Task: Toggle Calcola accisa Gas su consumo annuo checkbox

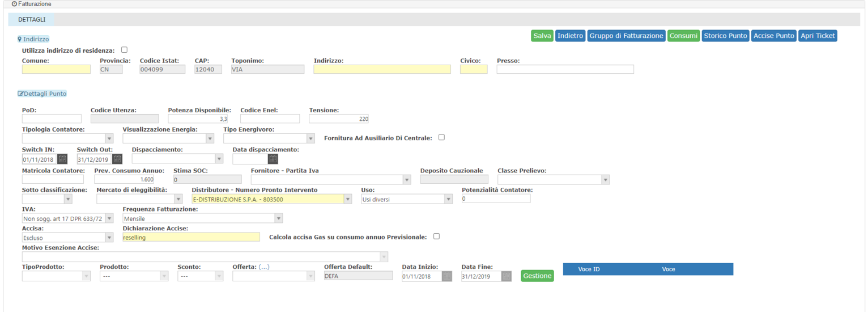Action: [436, 237]
